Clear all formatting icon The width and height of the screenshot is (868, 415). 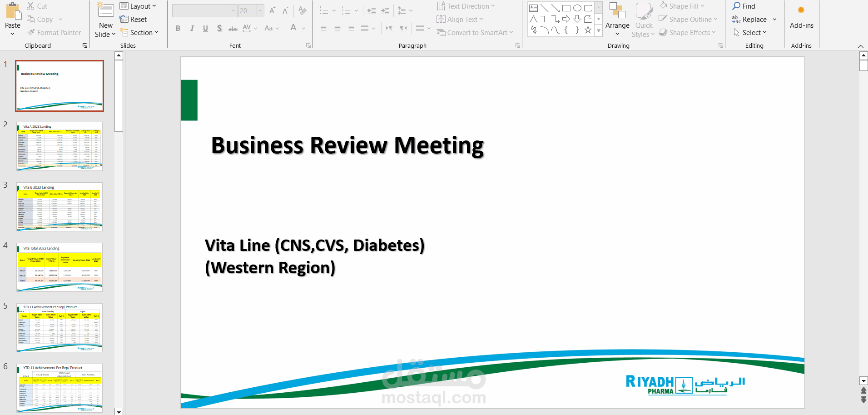pos(303,10)
